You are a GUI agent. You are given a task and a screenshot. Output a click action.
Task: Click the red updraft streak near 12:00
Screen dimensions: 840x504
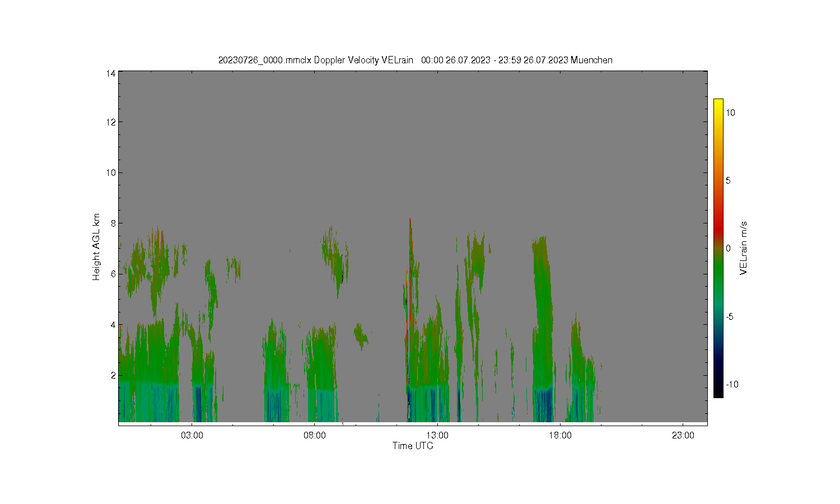[410, 269]
